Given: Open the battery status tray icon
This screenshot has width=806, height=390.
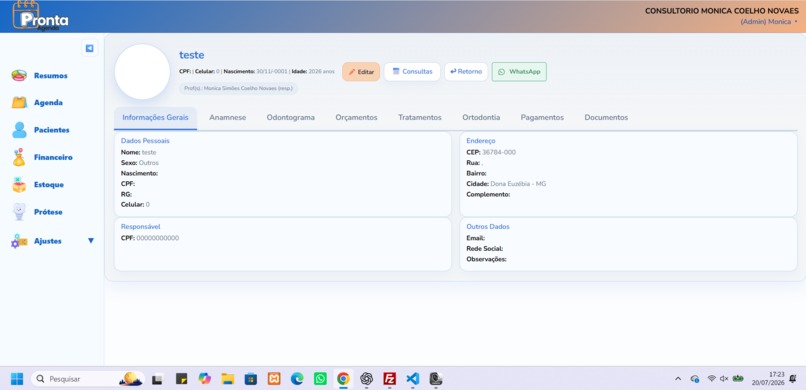Looking at the screenshot, I should (738, 379).
